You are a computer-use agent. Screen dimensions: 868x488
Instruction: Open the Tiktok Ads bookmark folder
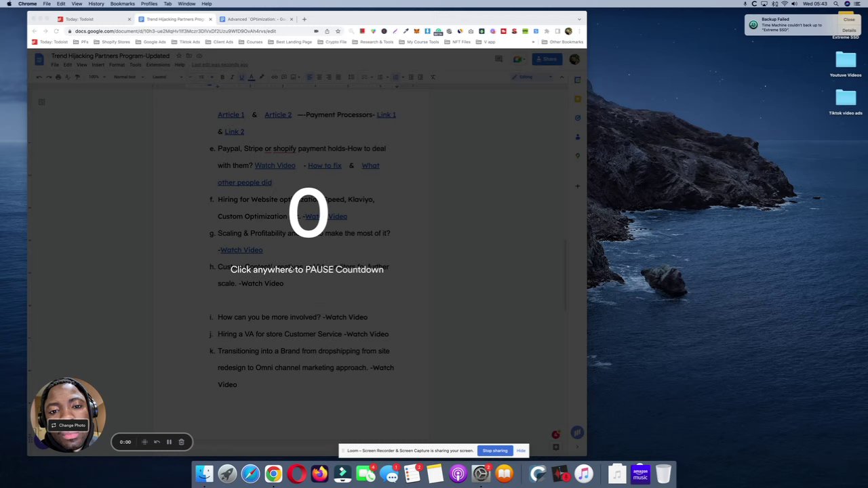pos(186,42)
